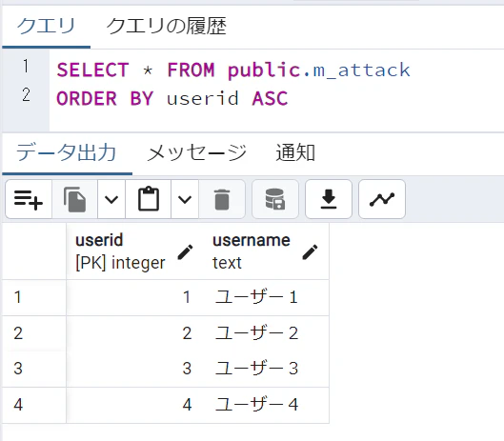The height and width of the screenshot is (441, 504).
Task: Click the userid cell of row 4
Action: (135, 405)
